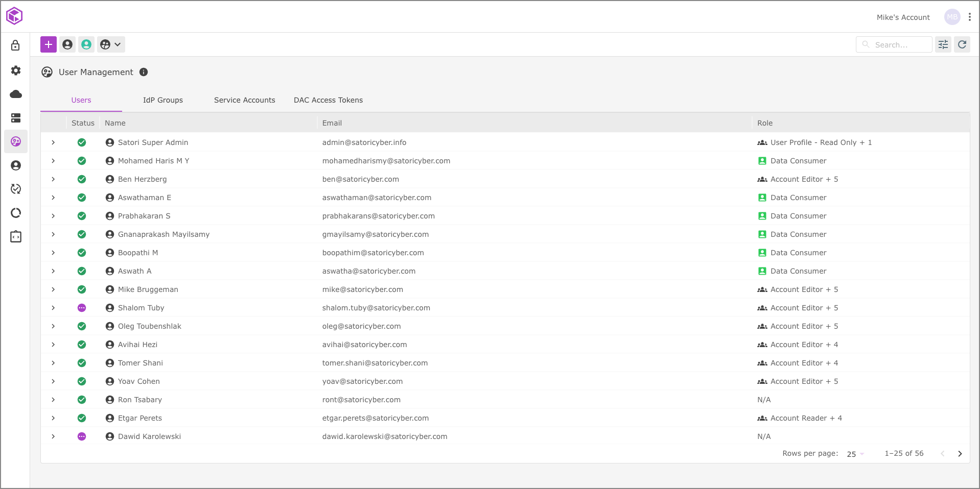
Task: Sort by the Email column header
Action: (x=332, y=123)
